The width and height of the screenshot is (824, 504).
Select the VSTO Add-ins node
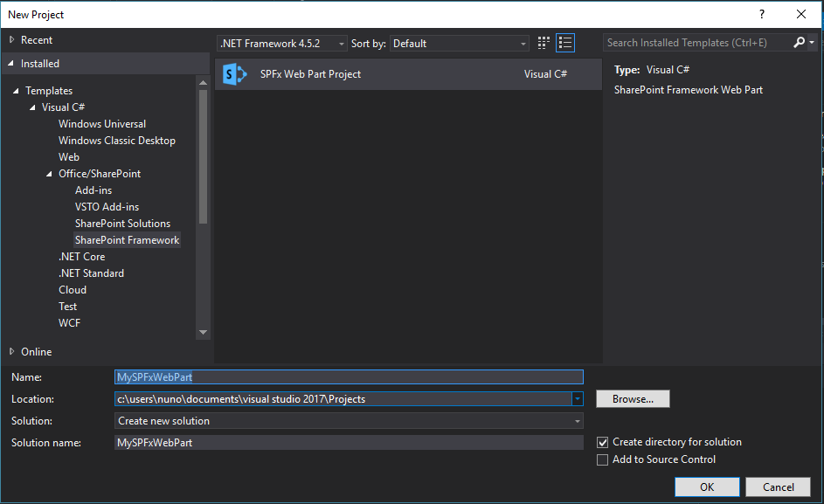[x=107, y=207]
